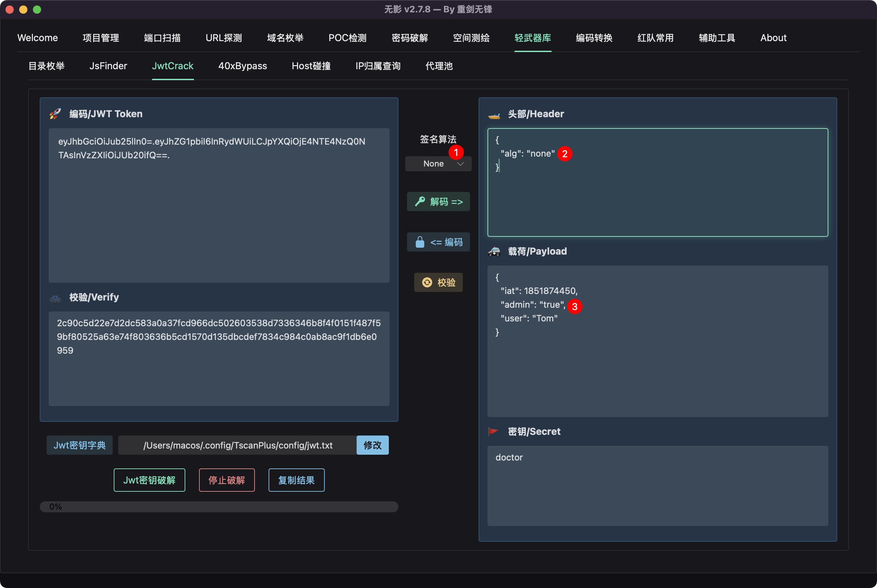Click the 修改 button for dictionary path
The width and height of the screenshot is (877, 588).
372,445
